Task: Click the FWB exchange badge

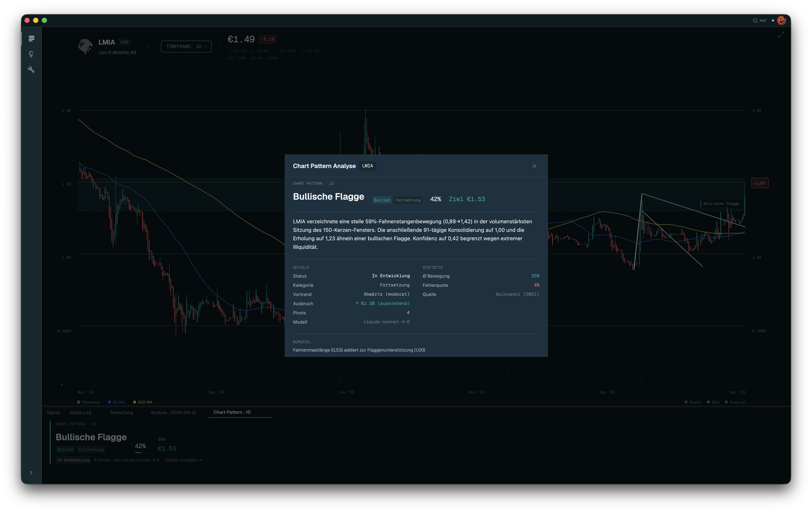Action: click(x=124, y=42)
